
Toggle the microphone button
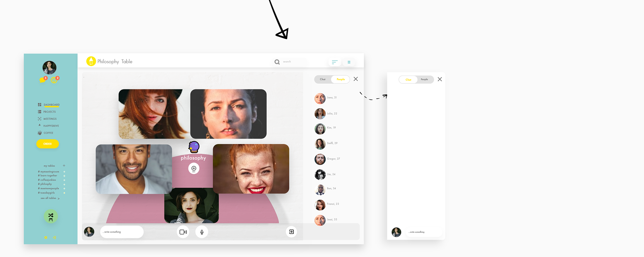click(202, 232)
